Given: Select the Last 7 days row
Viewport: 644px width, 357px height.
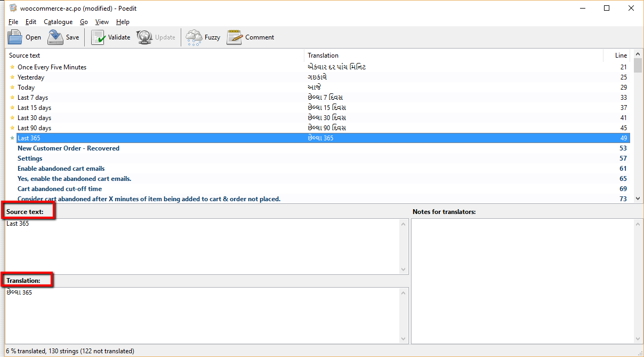Looking at the screenshot, I should coord(318,98).
